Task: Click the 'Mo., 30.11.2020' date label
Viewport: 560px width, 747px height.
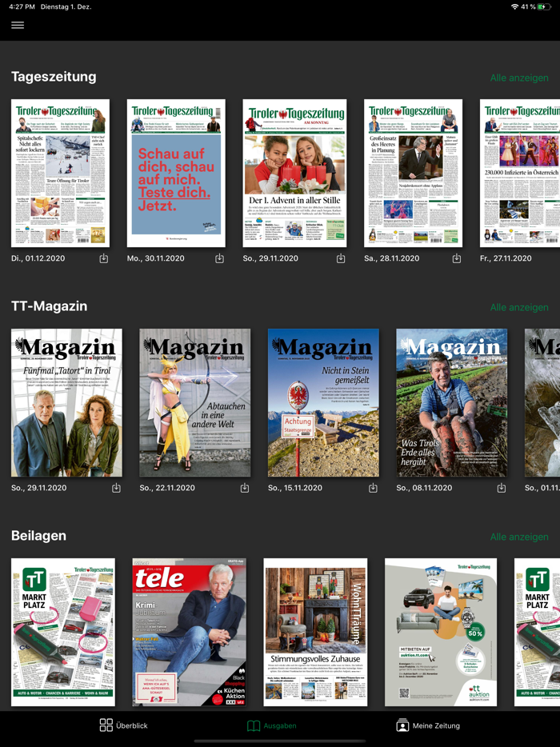Action: (155, 258)
